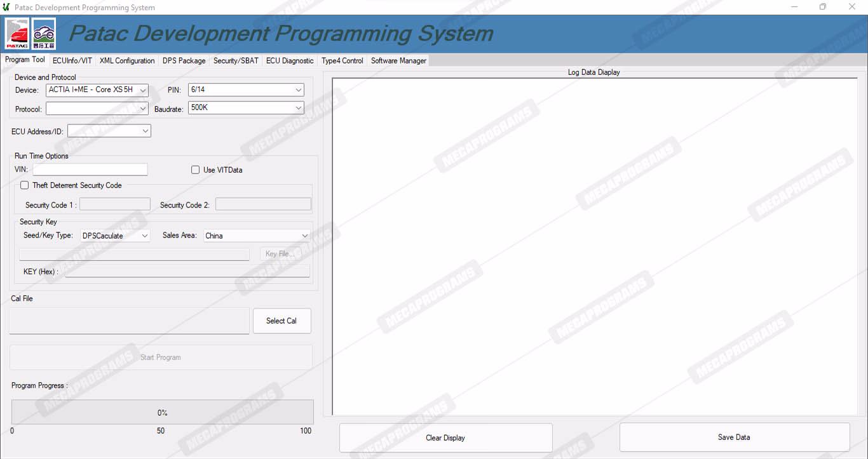This screenshot has width=868, height=459.
Task: Open the Seed/Key Type dropdown DPSCaculate
Action: pyautogui.click(x=115, y=236)
